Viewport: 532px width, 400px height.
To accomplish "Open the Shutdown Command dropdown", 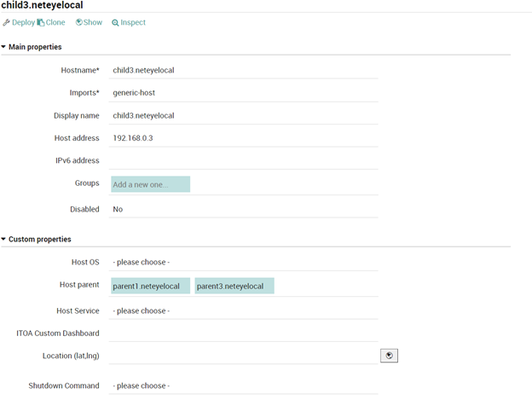I will tap(243, 386).
